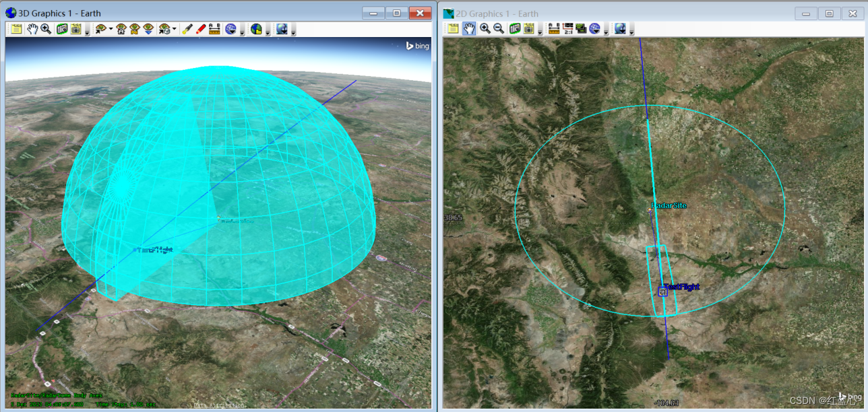Select the TestFlight label on the 2D map
Image resolution: width=868 pixels, height=412 pixels.
pos(681,287)
